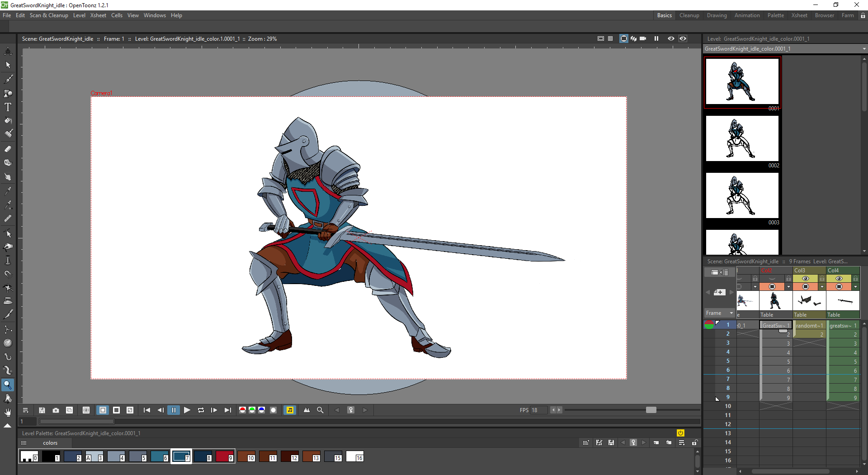Toggle Col2 camstand visibility button
This screenshot has height=475, width=868.
point(772,287)
